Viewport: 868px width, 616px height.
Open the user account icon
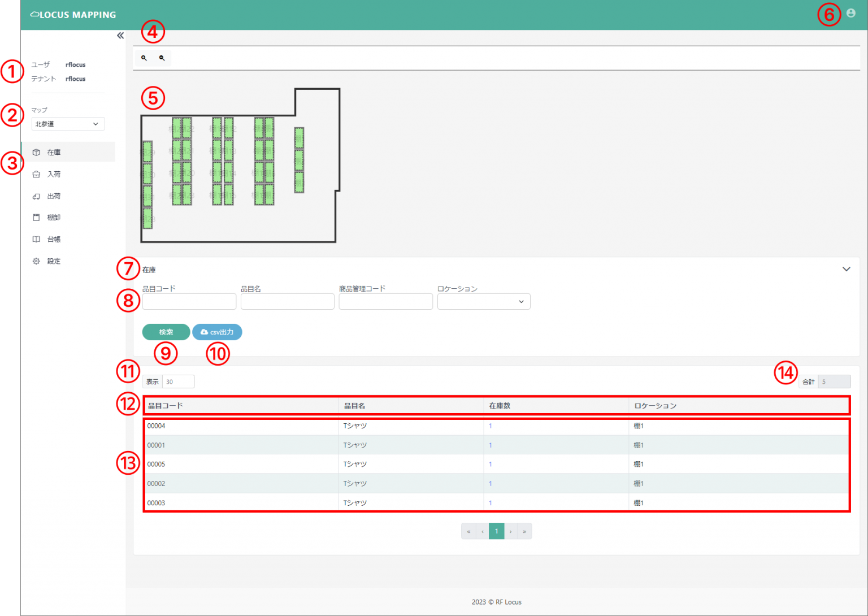[x=850, y=13]
